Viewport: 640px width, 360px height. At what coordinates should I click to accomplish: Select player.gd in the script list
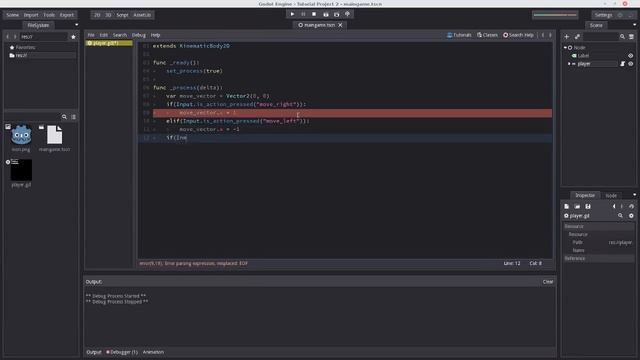(x=109, y=43)
